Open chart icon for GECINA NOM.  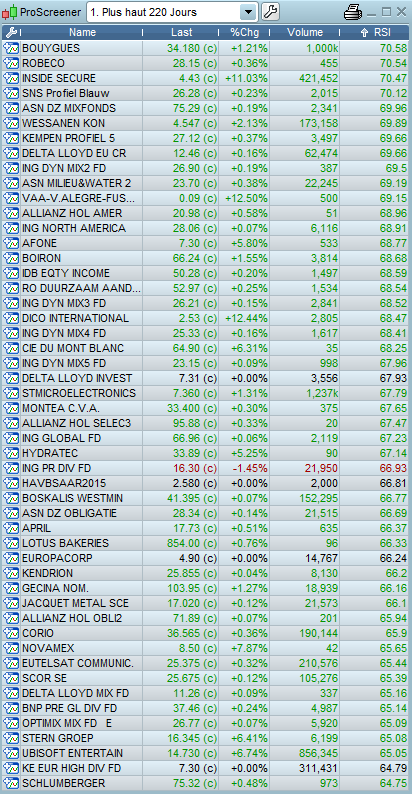[11, 588]
